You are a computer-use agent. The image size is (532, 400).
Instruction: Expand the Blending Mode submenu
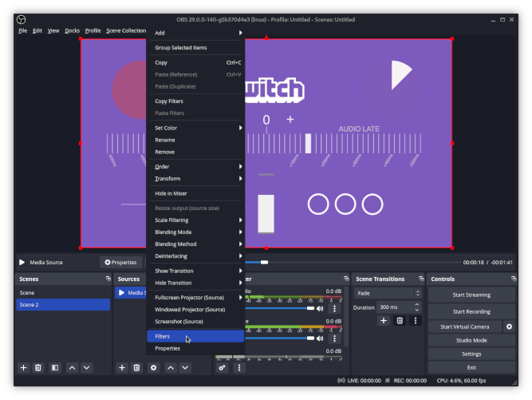point(195,232)
